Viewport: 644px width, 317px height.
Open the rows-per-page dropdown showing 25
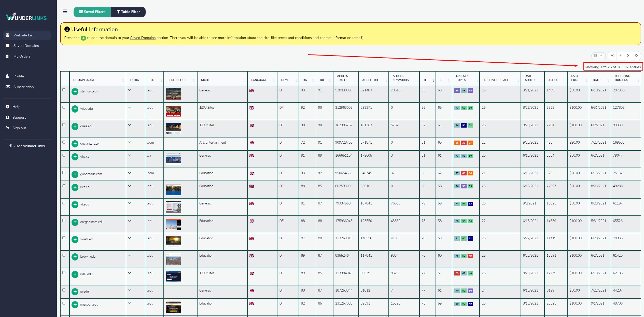pos(598,56)
